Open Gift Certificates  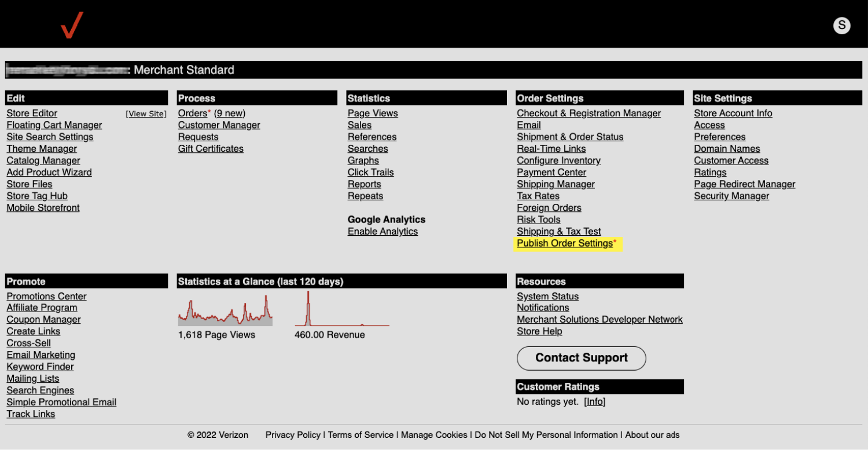coord(211,149)
